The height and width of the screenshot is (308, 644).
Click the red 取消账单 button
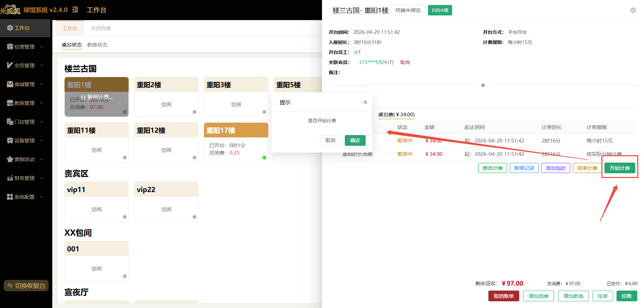click(x=504, y=296)
